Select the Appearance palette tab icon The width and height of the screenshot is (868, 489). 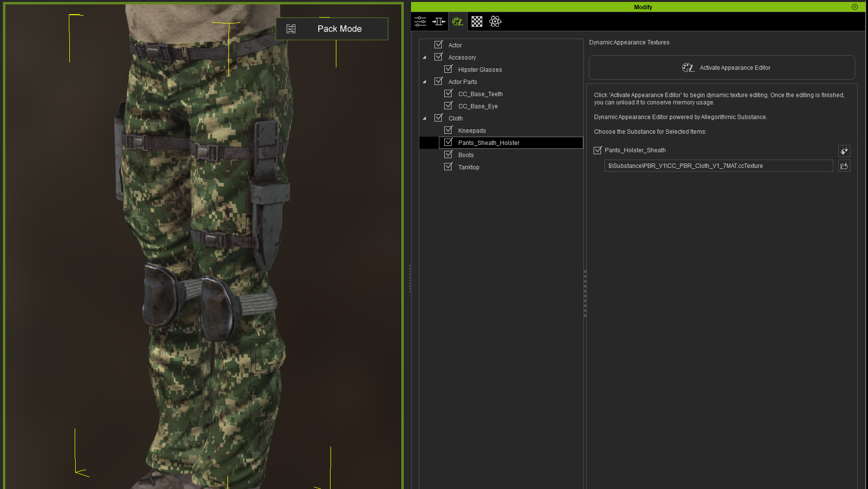pyautogui.click(x=457, y=21)
